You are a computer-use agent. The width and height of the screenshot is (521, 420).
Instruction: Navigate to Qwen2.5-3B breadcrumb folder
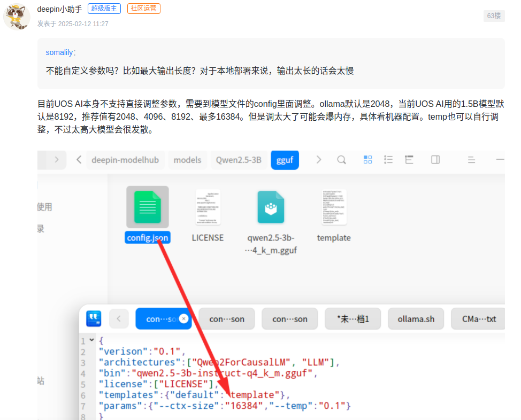[239, 160]
